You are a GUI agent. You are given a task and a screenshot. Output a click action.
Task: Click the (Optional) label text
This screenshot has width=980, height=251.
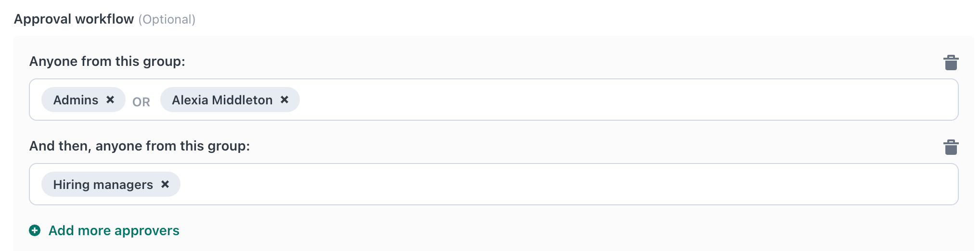point(167,20)
